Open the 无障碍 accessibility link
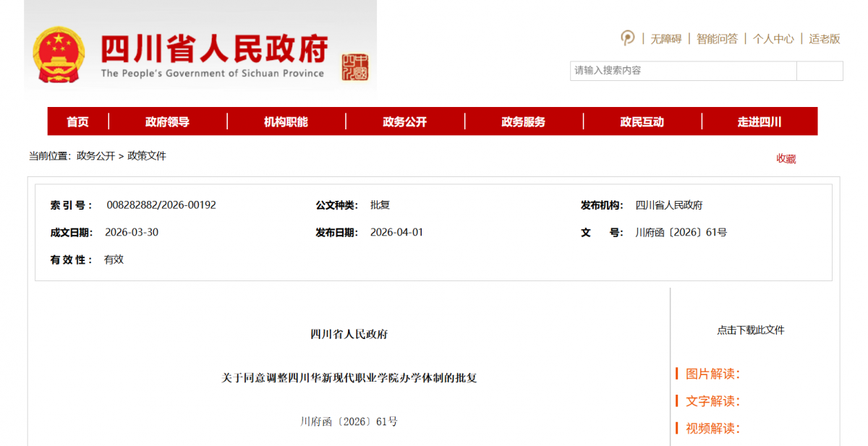The image size is (868, 446). point(665,39)
